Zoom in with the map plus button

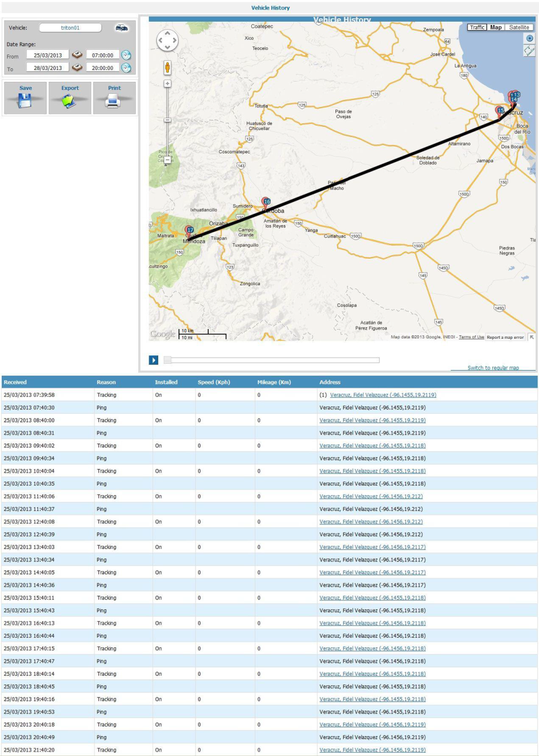(x=167, y=84)
